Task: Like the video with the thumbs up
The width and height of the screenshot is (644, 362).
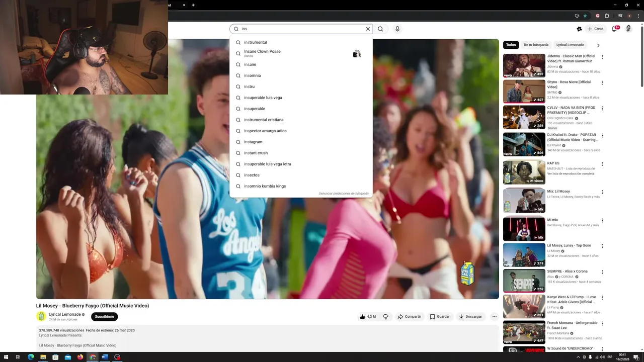Action: tap(368, 317)
